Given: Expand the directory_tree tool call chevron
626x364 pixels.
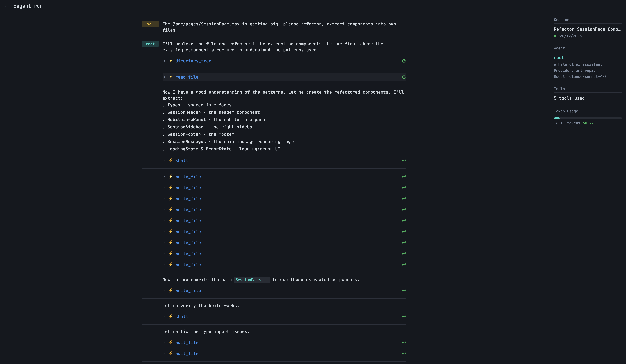Looking at the screenshot, I should point(164,61).
